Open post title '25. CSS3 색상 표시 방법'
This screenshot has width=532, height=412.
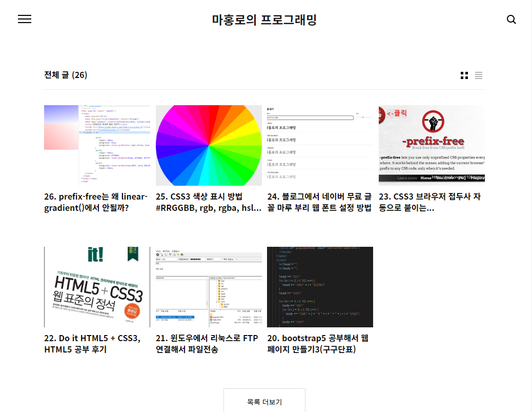[x=208, y=202]
